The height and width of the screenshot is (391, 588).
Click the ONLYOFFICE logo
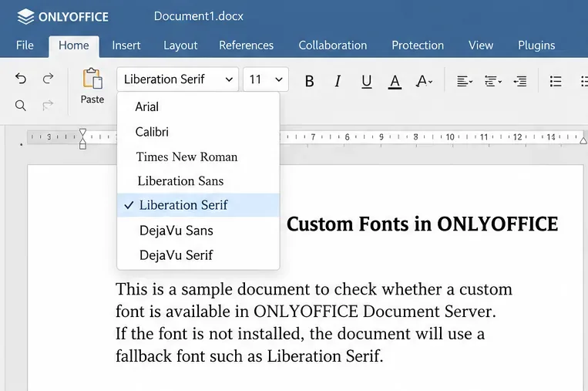62,17
